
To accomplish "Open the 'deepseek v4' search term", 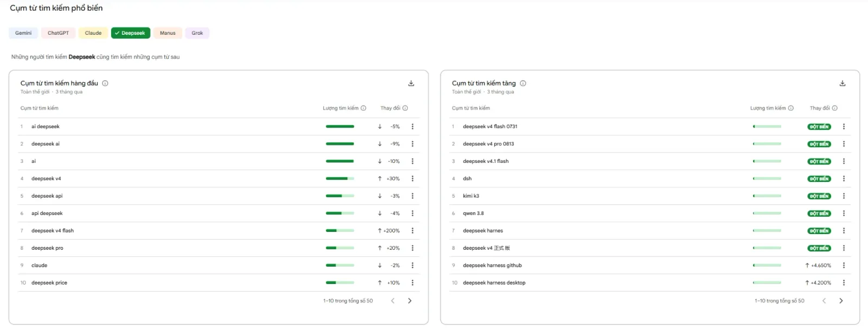I will click(x=46, y=179).
